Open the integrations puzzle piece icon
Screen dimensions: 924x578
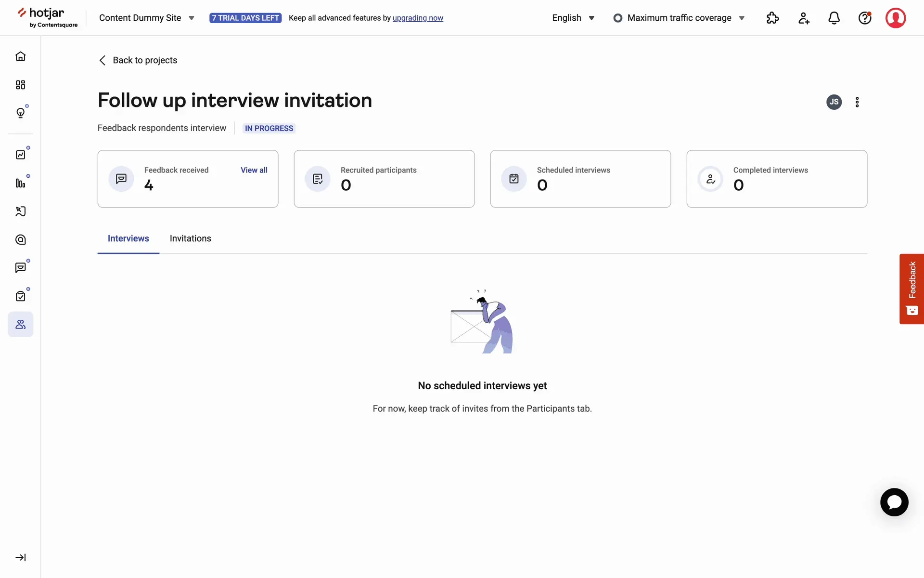click(772, 18)
